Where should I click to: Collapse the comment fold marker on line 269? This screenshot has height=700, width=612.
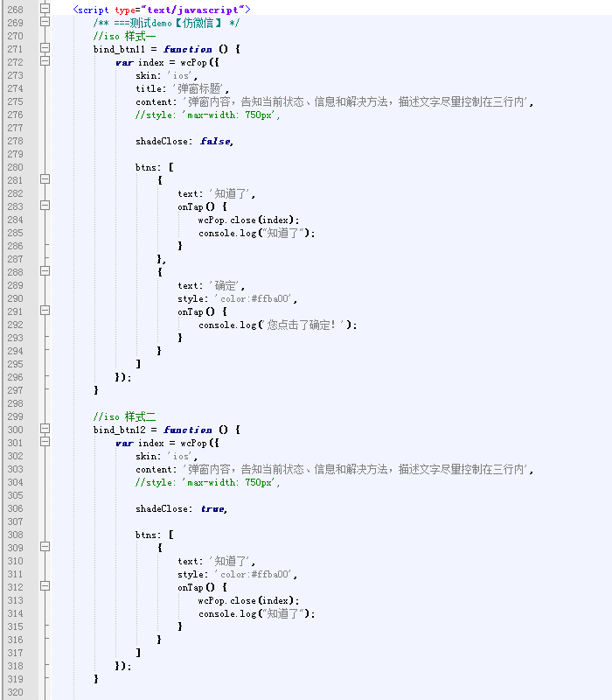coord(45,21)
